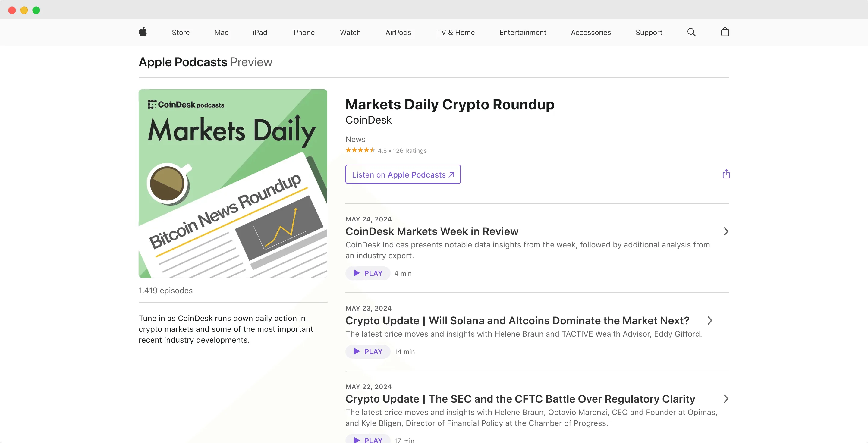The width and height of the screenshot is (868, 443).
Task: Click the CoinDesk publisher link
Action: pyautogui.click(x=368, y=120)
